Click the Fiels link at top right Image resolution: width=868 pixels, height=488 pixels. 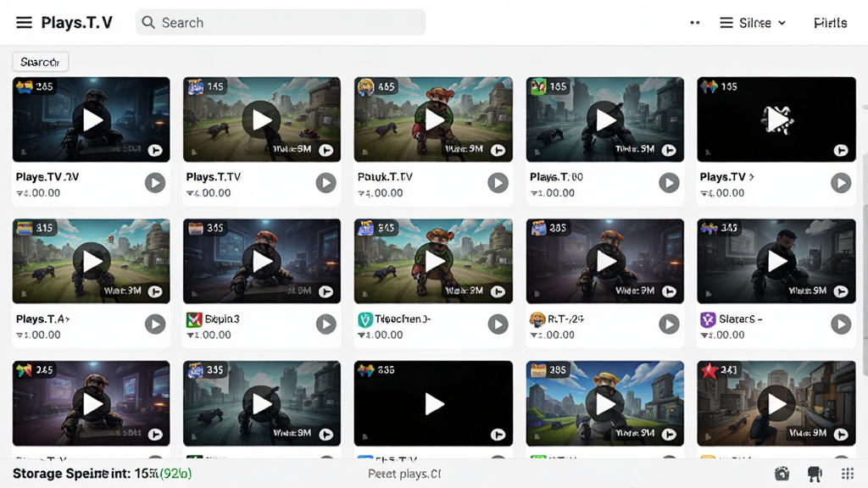pos(831,23)
